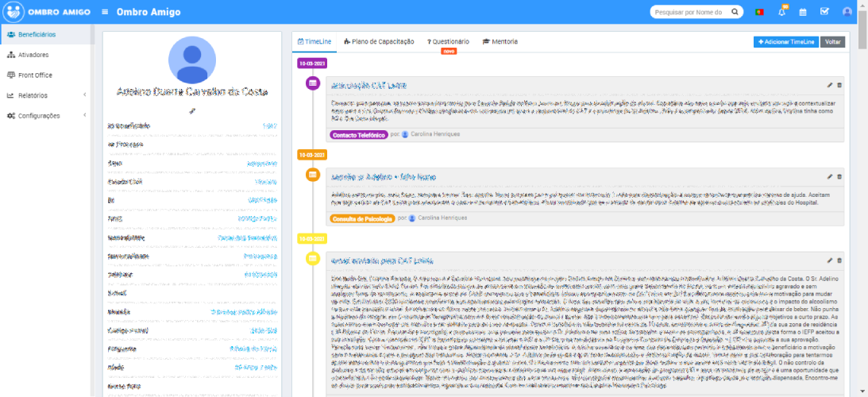868x397 pixels.
Task: Expand the Relatórios sidebar menu
Action: (46, 95)
